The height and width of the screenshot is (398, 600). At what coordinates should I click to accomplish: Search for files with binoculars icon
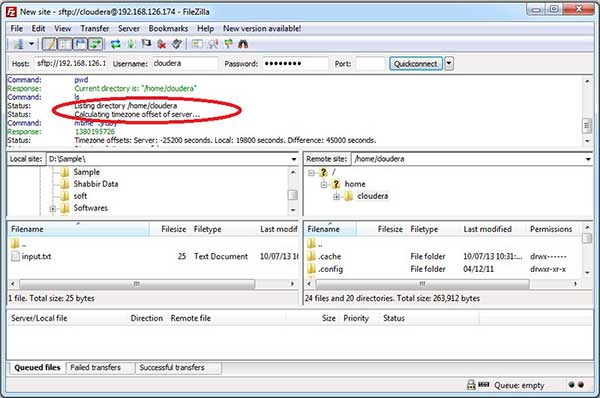coord(243,44)
